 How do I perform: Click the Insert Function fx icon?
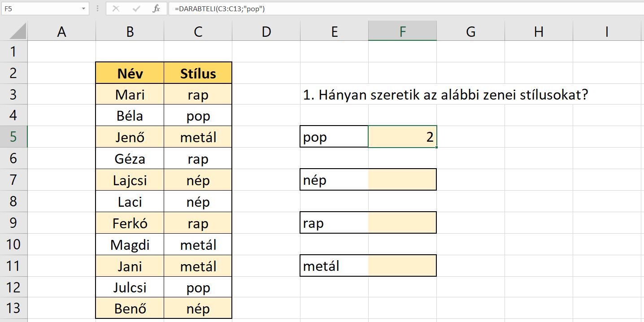(156, 9)
